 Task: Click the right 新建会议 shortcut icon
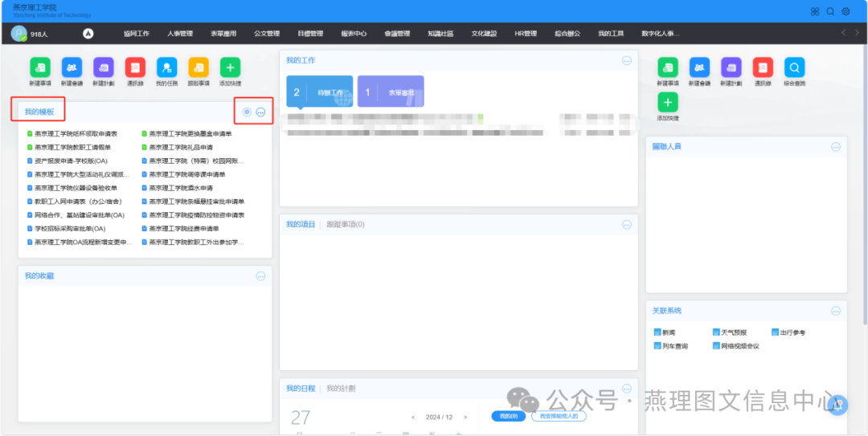point(699,68)
